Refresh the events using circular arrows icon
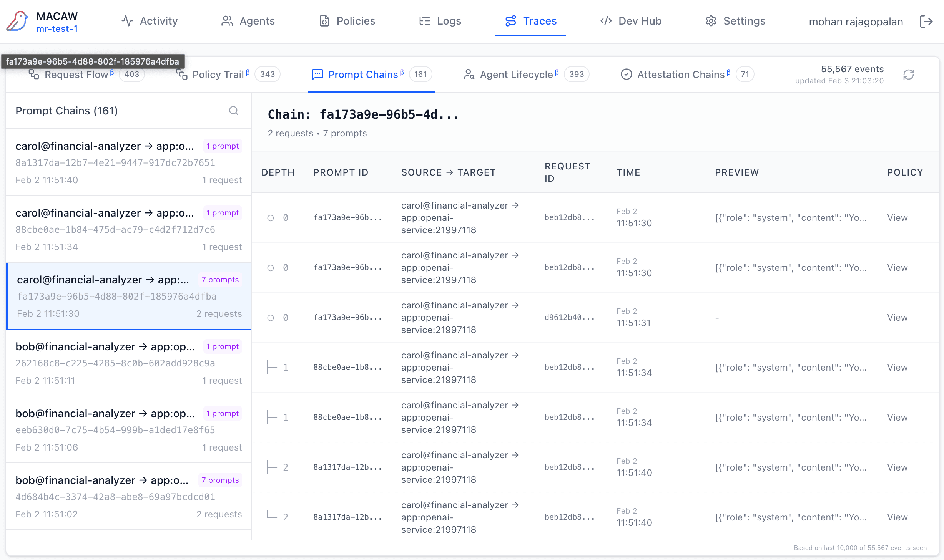 coord(908,75)
